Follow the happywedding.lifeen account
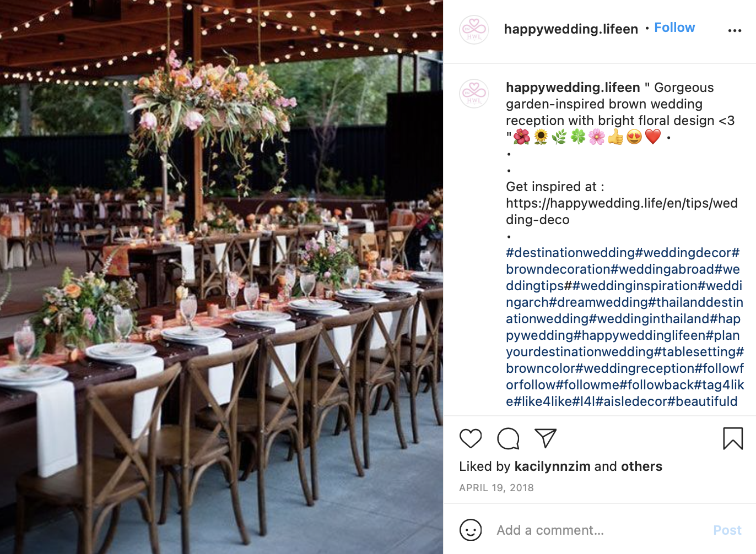Screen dimensions: 756x554 point(674,28)
